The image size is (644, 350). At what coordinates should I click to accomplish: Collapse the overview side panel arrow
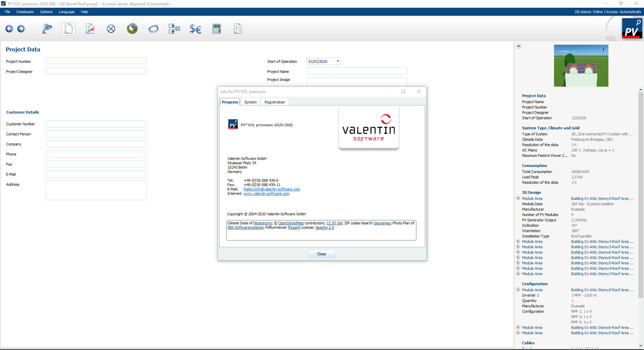[x=518, y=46]
